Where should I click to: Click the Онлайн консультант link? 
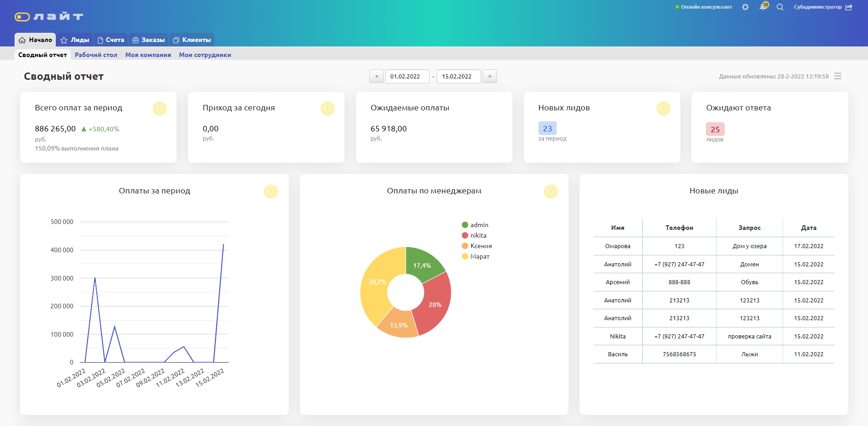click(706, 7)
